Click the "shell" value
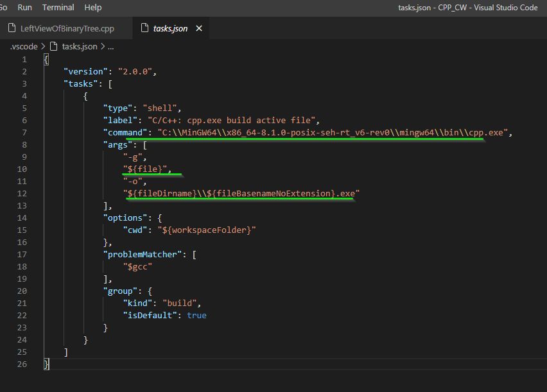 point(160,108)
